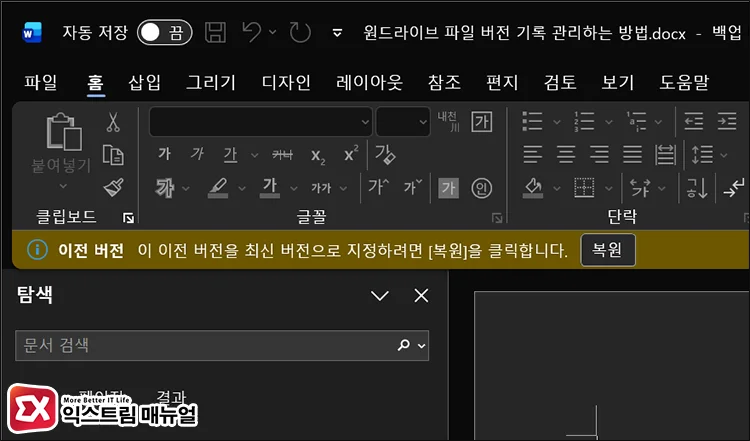
Task: Toggle strikethrough formatting
Action: point(282,154)
